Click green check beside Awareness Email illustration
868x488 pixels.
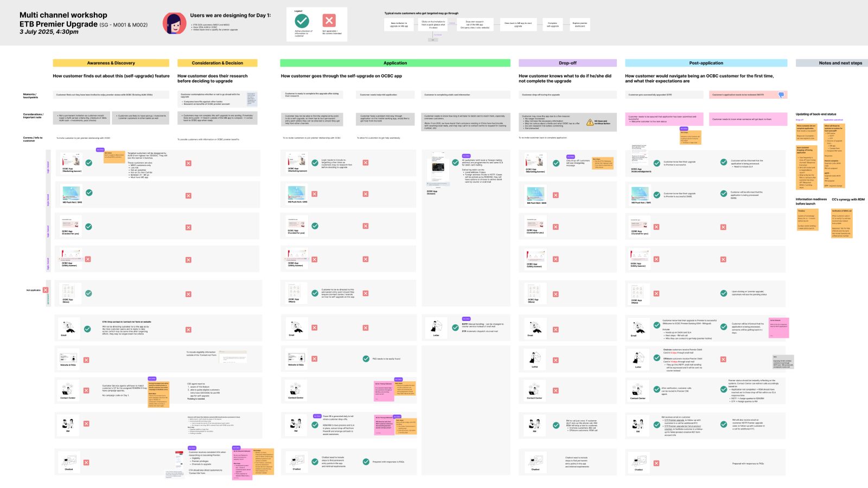87,329
